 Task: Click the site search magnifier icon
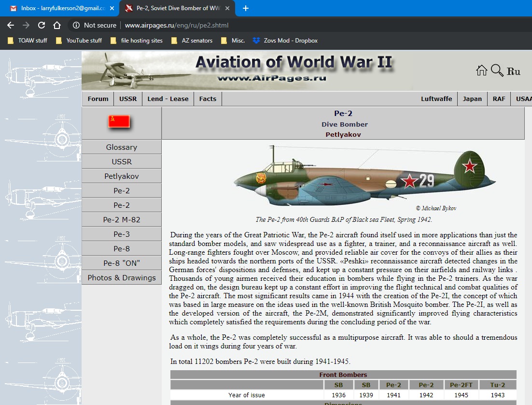(x=497, y=71)
